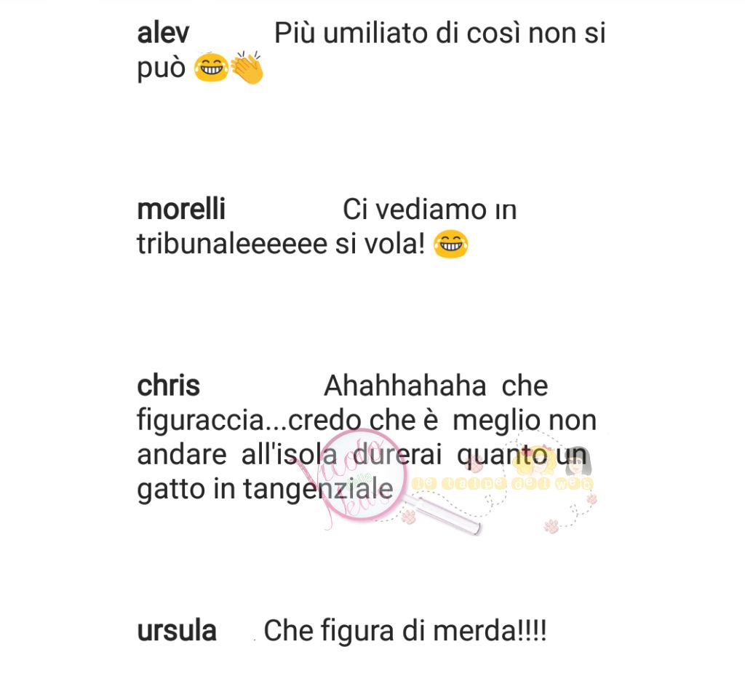Click laughing emoji in alev's comment
The height and width of the screenshot is (700, 745).
[x=212, y=68]
